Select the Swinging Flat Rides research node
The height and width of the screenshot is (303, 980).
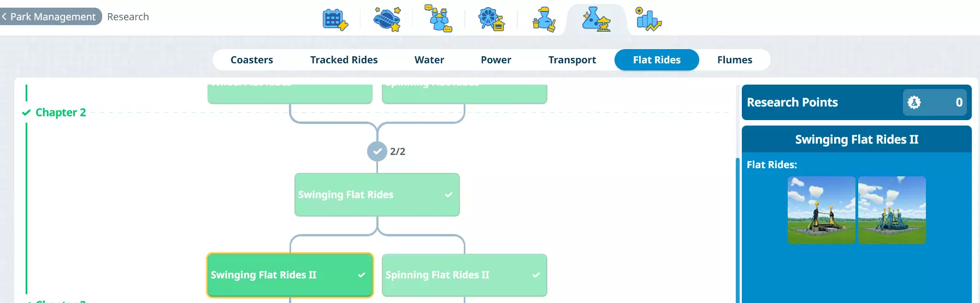click(x=377, y=195)
